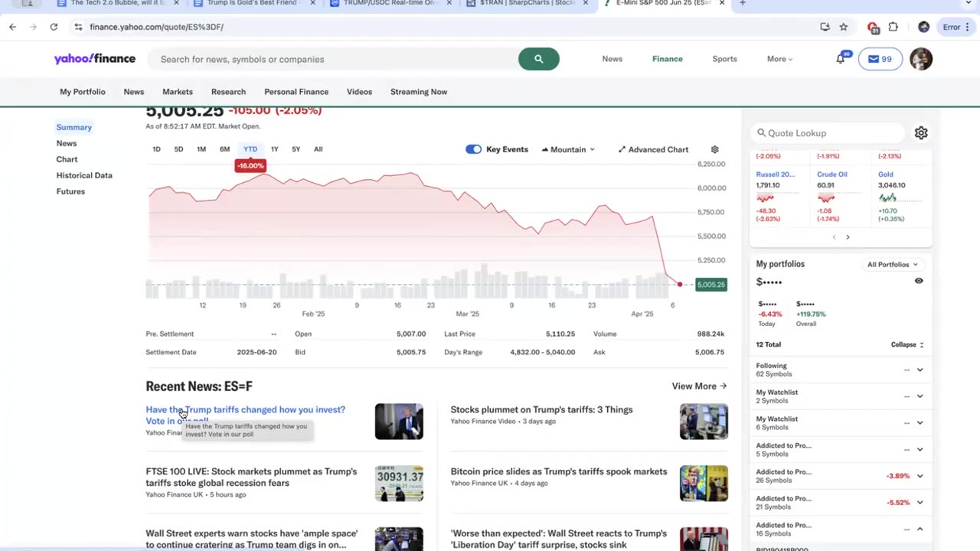Image resolution: width=980 pixels, height=551 pixels.
Task: Open a new browser tab with plus icon
Action: pos(742,4)
